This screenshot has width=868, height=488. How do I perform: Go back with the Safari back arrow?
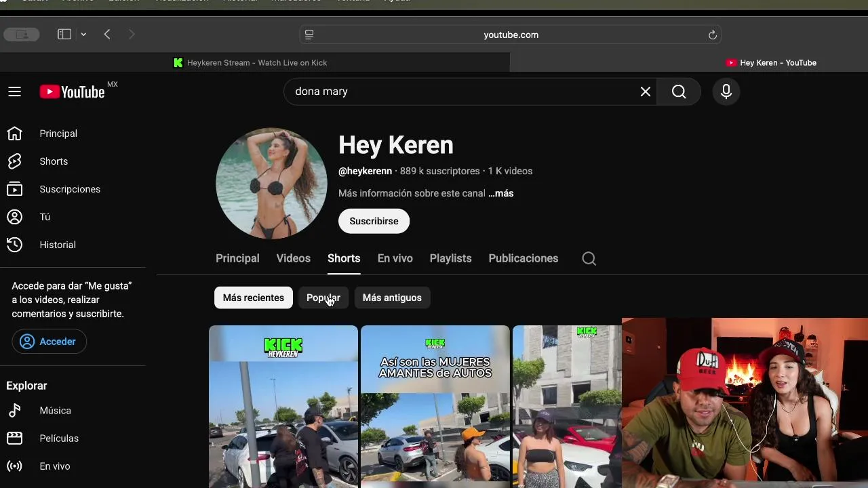(x=107, y=34)
